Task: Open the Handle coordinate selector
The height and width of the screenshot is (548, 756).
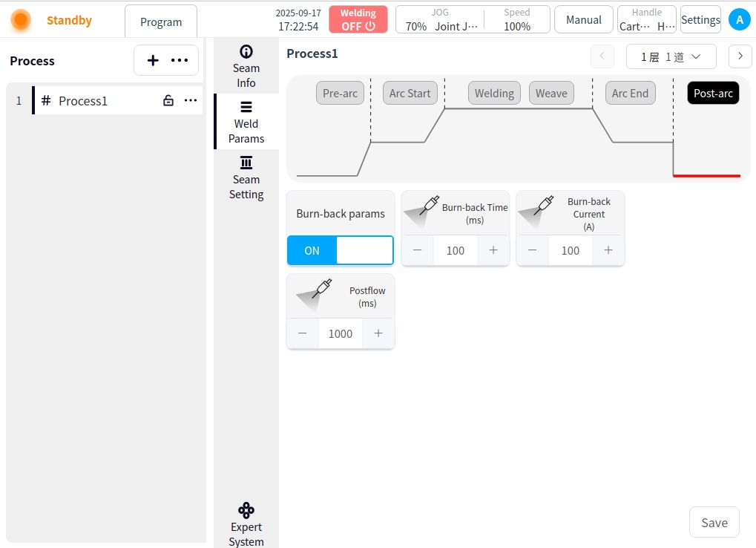Action: click(647, 20)
